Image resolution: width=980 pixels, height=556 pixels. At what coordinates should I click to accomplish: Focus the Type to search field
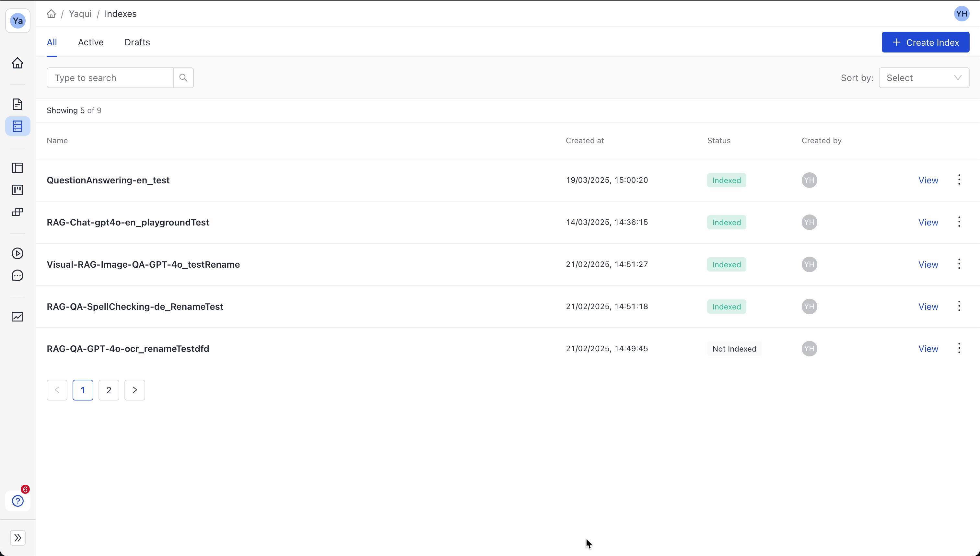coord(110,78)
